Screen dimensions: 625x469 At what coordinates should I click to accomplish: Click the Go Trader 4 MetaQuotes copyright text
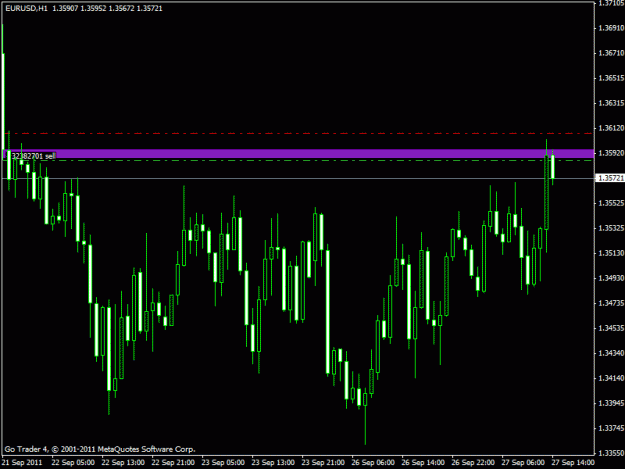coord(100,449)
